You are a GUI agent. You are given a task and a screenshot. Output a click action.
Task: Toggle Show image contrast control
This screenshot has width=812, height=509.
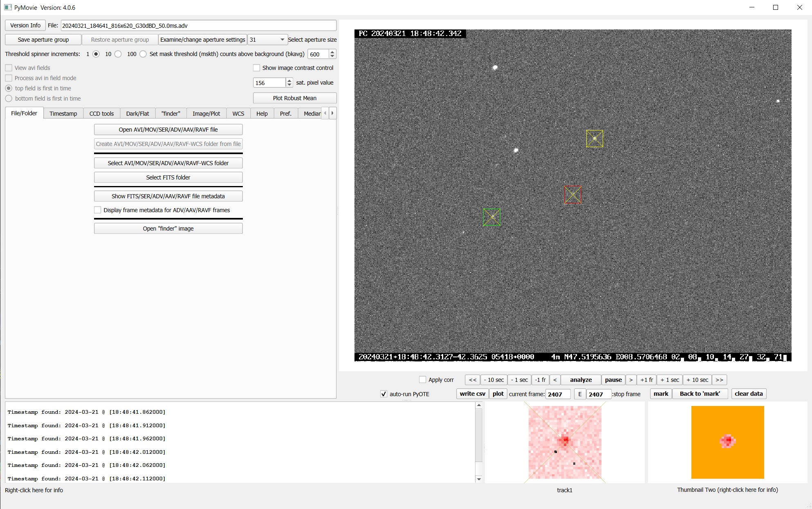pyautogui.click(x=257, y=68)
